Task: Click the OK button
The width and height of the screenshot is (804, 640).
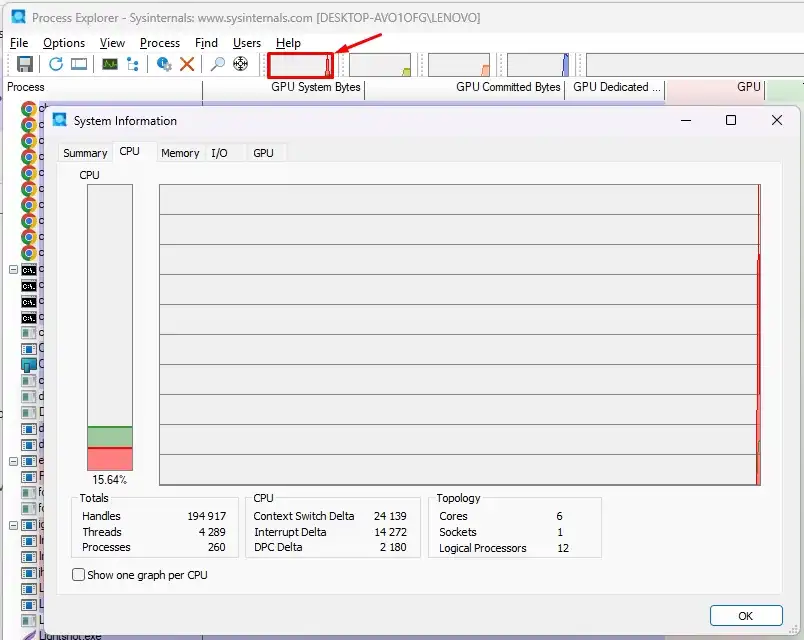Action: (746, 616)
